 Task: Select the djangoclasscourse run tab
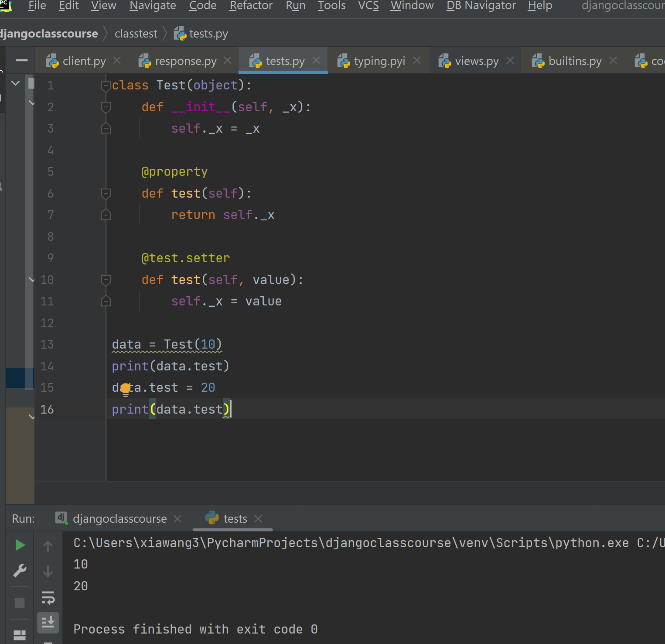coord(119,519)
